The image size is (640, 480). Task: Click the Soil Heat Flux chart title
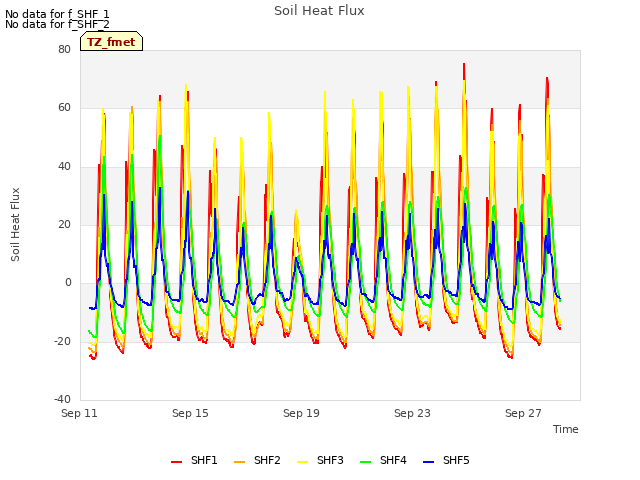click(319, 11)
